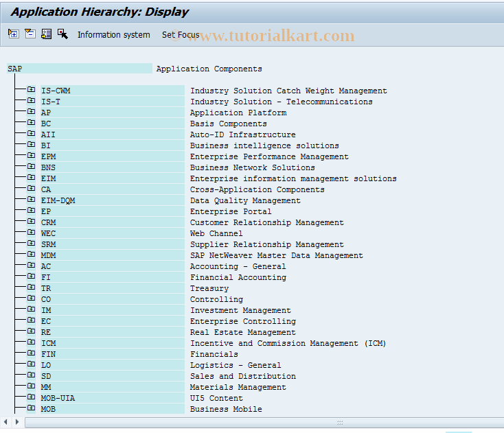
Task: Click 'SAP NetWeaver Master Data Management' text
Action: (277, 255)
